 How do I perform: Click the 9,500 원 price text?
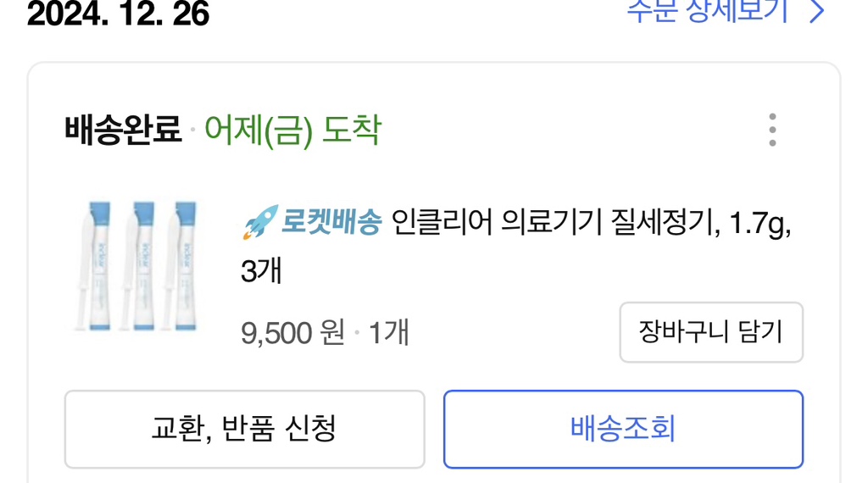click(292, 333)
